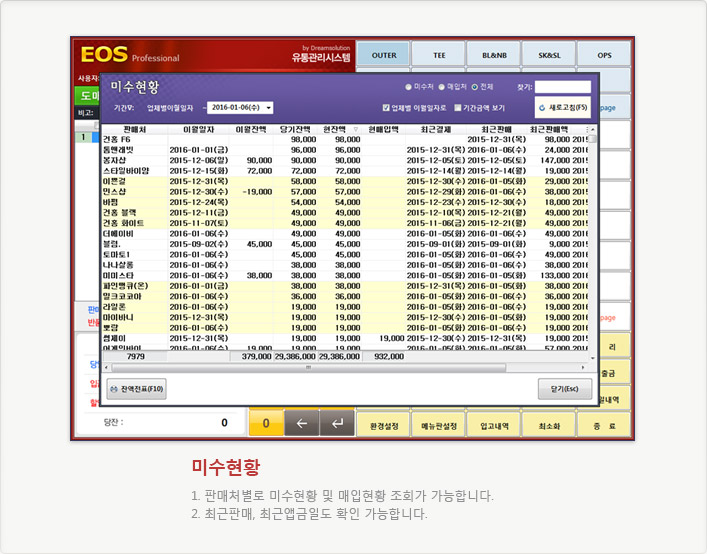This screenshot has width=707, height=554.
Task: Open 환경설정 settings button
Action: tap(384, 426)
